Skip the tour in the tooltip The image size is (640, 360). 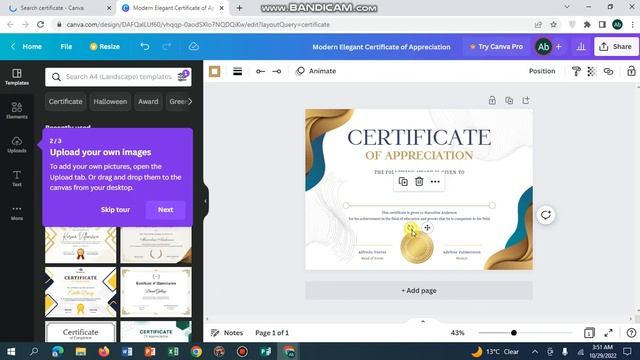115,209
